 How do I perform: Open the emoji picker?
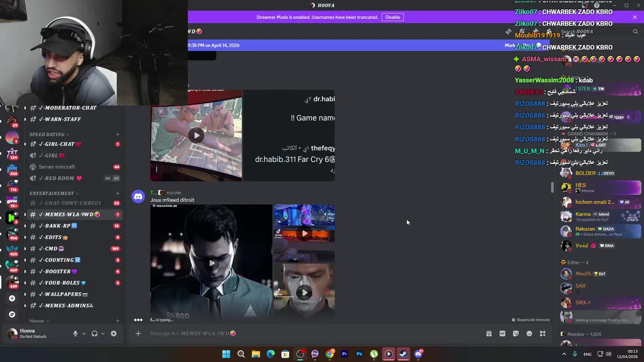click(x=529, y=333)
